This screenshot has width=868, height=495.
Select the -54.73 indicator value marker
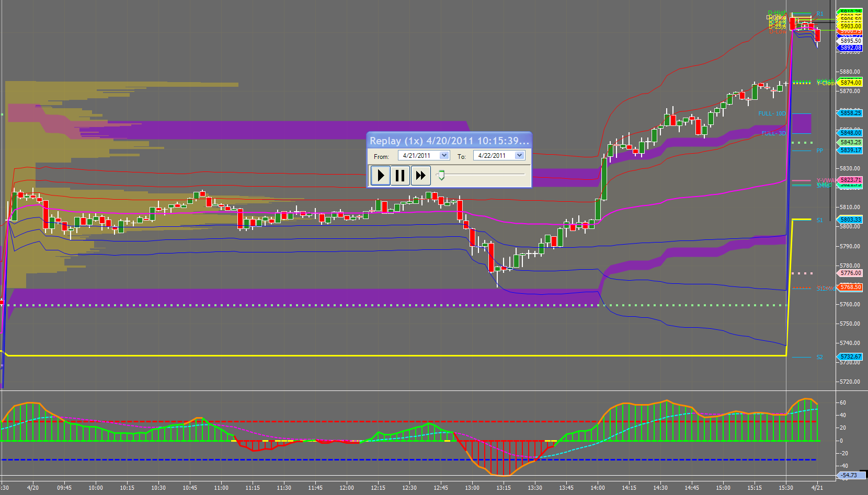(850, 475)
